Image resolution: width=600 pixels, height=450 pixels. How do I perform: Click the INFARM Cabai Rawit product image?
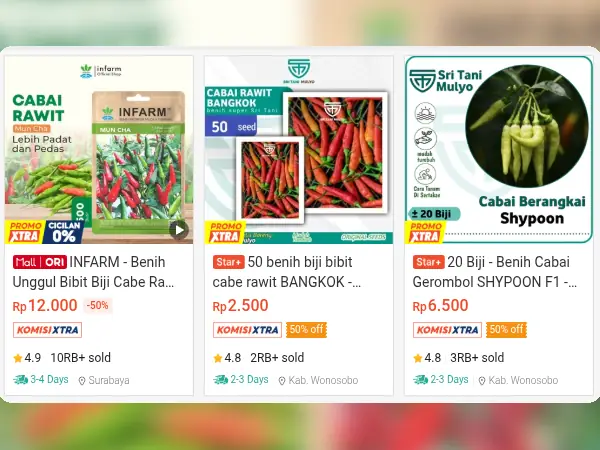click(x=99, y=150)
